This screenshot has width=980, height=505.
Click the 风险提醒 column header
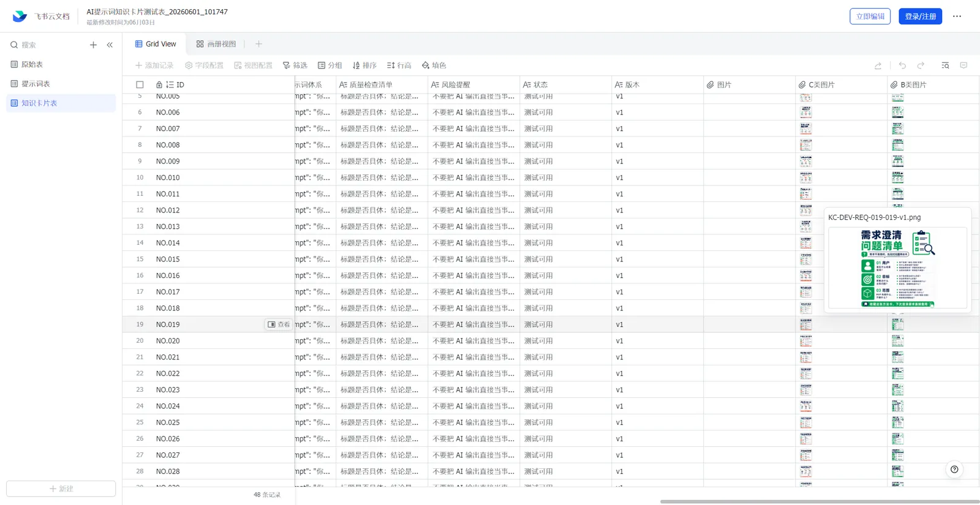pyautogui.click(x=473, y=85)
